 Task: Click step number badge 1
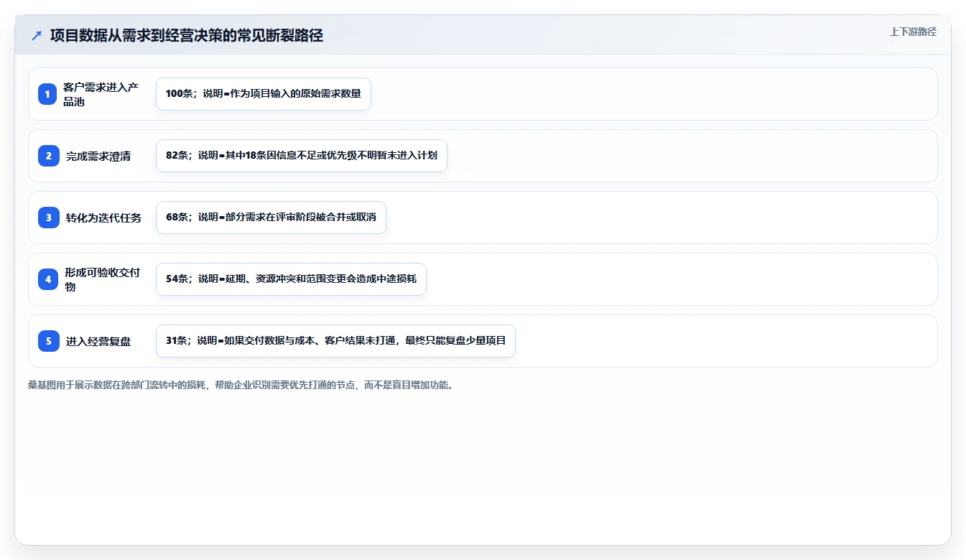click(47, 94)
